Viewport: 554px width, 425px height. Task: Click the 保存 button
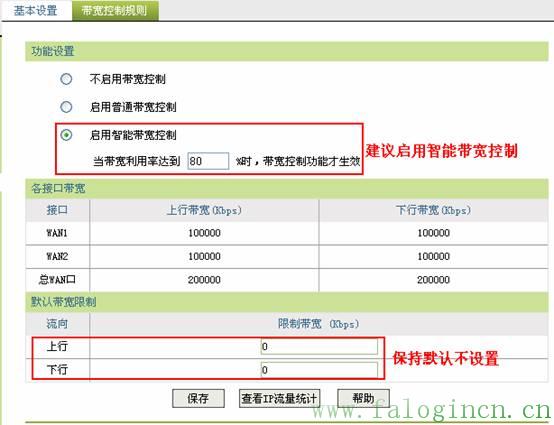coord(198,399)
